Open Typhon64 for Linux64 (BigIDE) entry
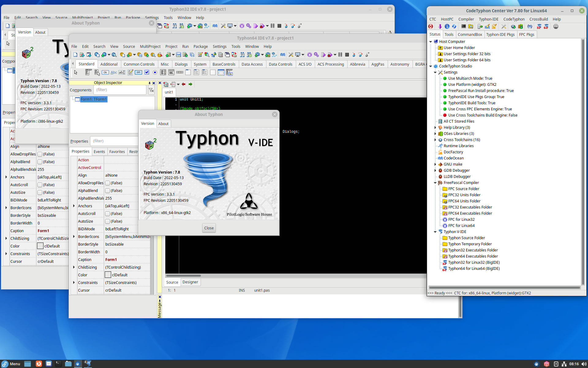Screen dimensions: 588x368 (x=474, y=269)
